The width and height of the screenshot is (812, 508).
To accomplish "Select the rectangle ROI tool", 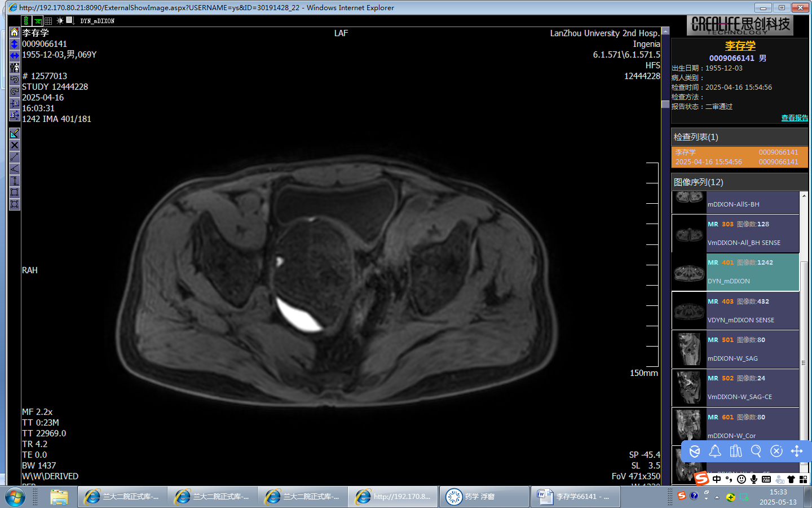I will (15, 192).
